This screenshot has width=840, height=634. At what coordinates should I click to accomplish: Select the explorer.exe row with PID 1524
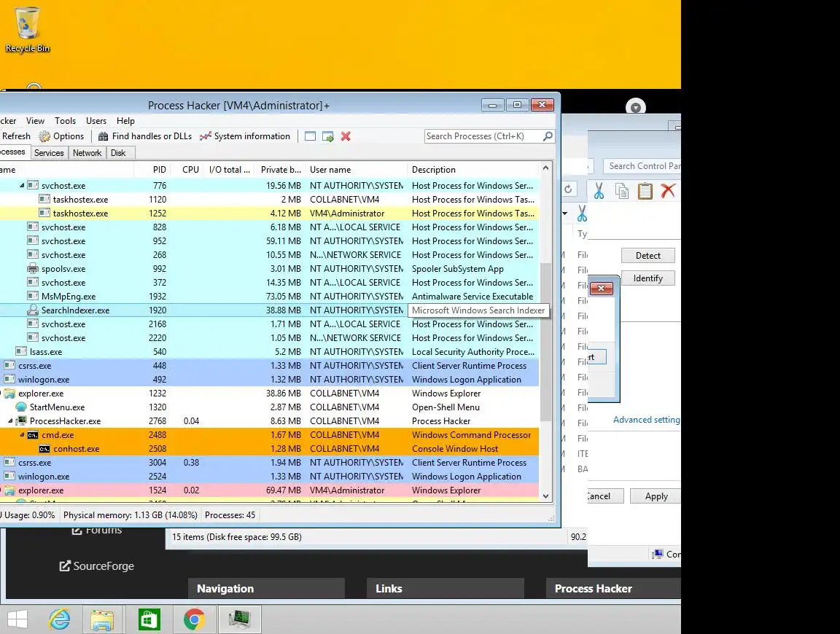pos(270,490)
